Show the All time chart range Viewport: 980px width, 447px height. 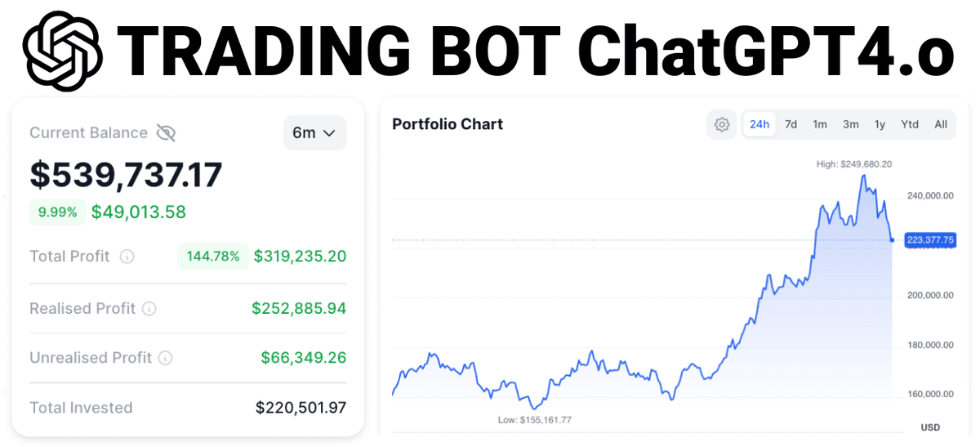[941, 124]
